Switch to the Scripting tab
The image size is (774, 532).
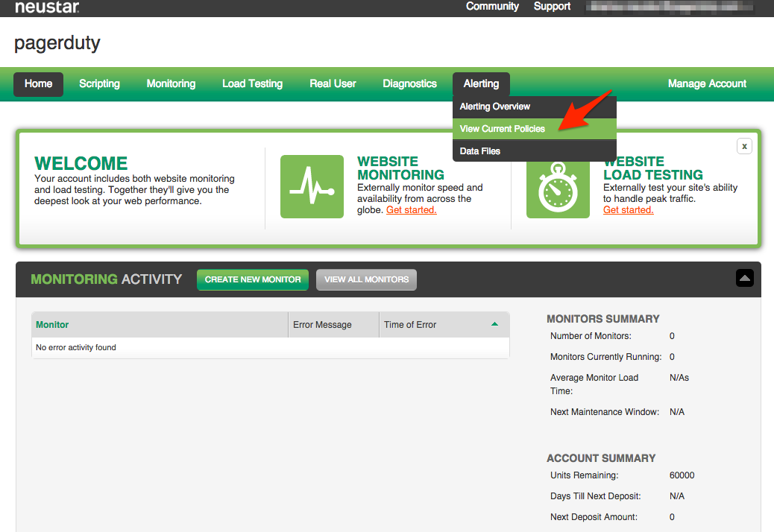click(x=99, y=83)
